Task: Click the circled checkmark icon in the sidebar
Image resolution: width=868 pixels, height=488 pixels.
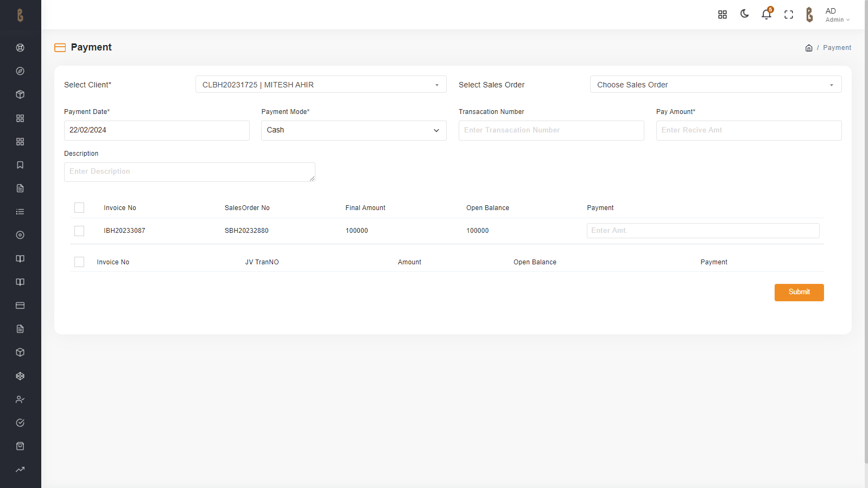Action: click(20, 423)
